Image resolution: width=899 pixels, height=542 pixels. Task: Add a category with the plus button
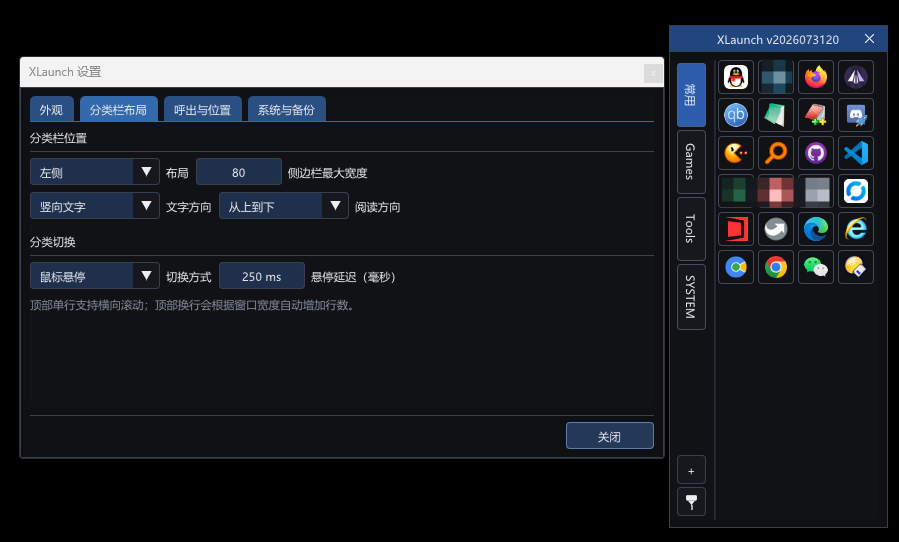[x=691, y=471]
